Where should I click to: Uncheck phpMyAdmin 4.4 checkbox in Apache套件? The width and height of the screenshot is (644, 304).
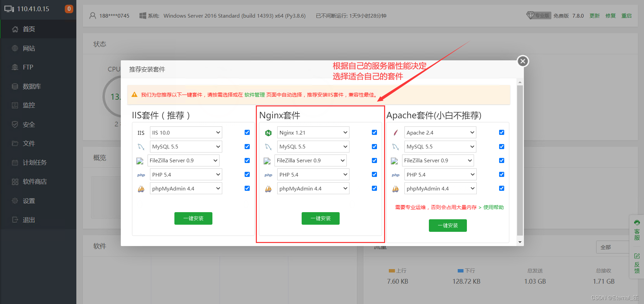pos(502,188)
